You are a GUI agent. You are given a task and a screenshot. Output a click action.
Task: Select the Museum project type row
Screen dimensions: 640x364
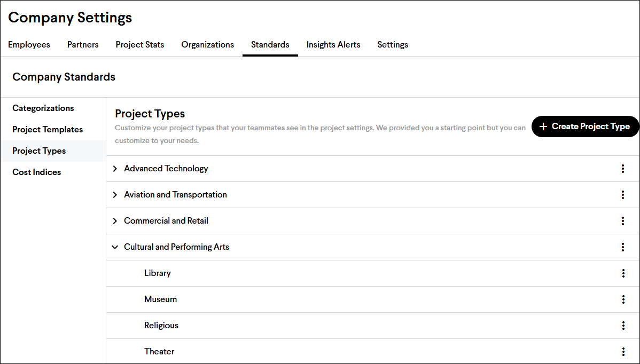[161, 299]
